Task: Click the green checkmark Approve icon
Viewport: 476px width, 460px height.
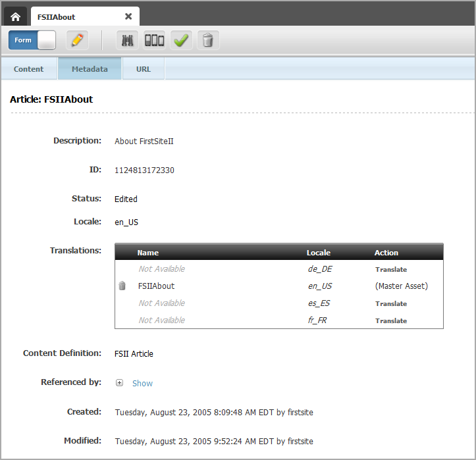Action: 181,40
